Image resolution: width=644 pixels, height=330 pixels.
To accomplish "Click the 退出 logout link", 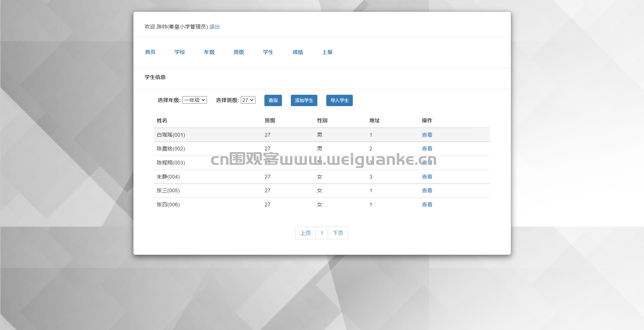I will tap(215, 27).
